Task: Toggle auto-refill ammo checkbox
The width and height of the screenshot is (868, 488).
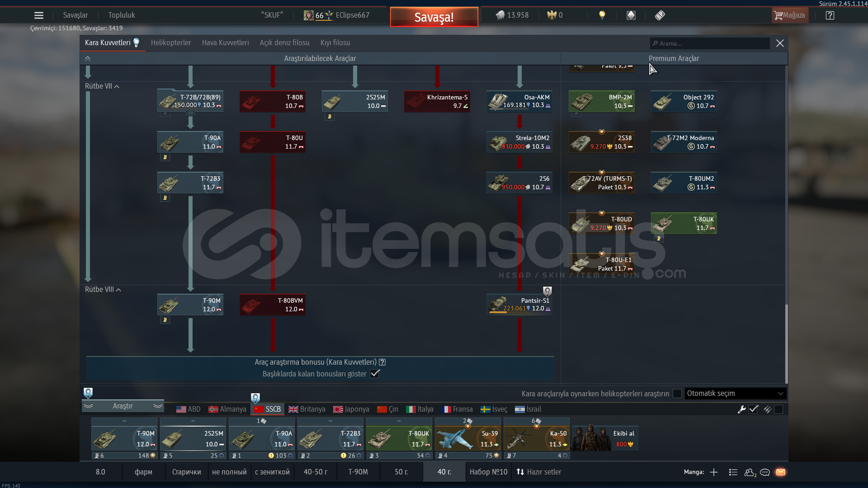Action: point(778,409)
